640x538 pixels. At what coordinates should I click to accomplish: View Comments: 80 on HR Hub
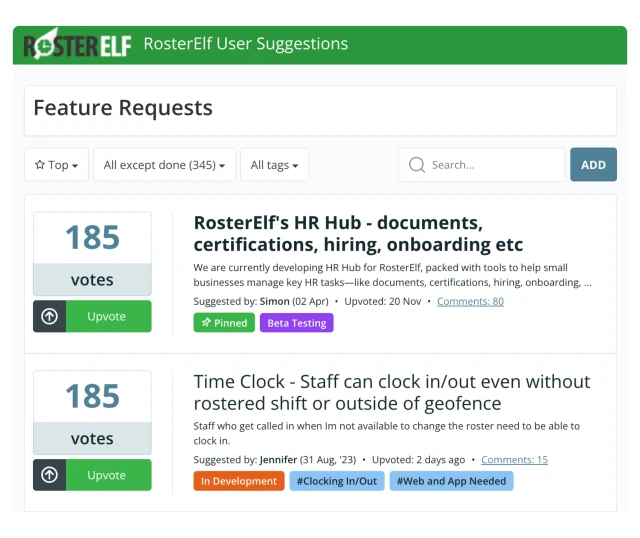pos(470,301)
